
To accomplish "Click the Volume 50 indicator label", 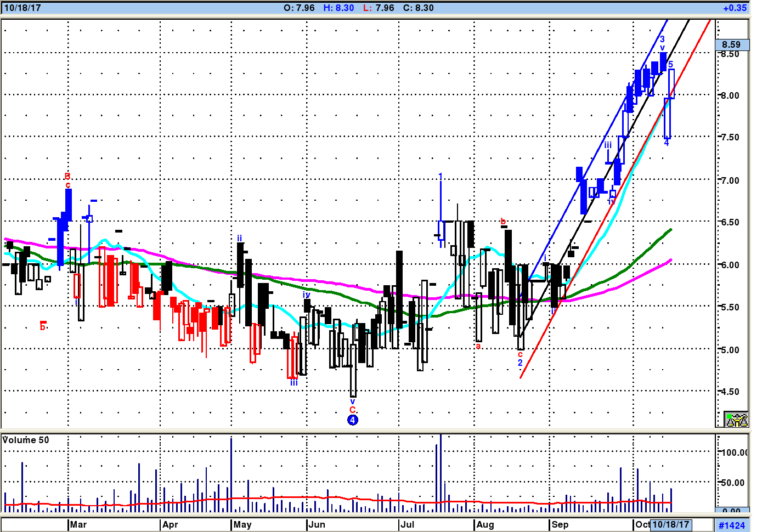I will (26, 440).
